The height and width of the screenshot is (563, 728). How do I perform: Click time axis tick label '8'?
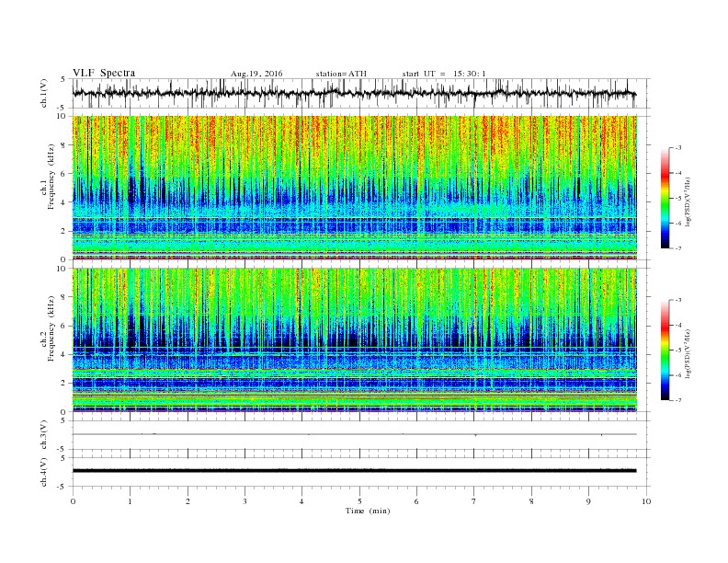[531, 501]
